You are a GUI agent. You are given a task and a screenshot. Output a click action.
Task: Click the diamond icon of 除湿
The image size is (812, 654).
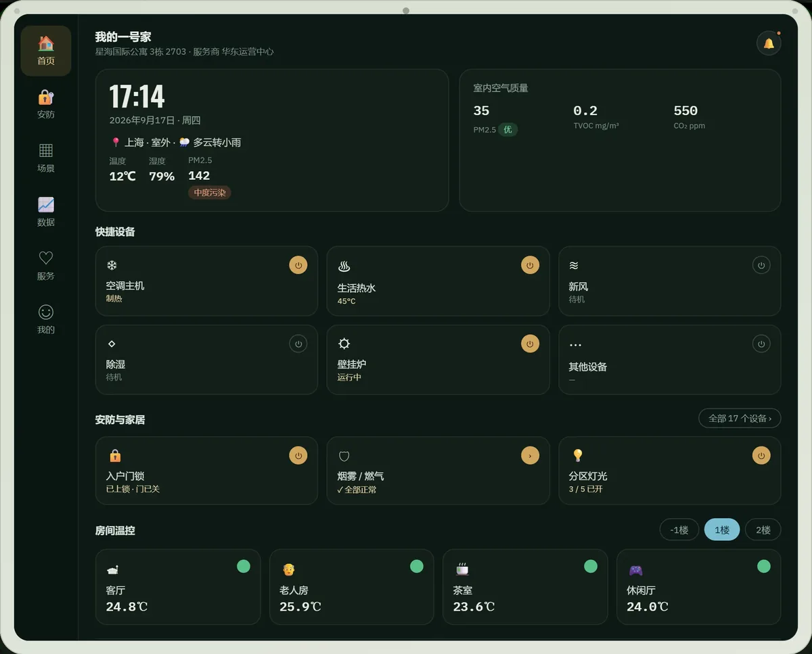[112, 344]
